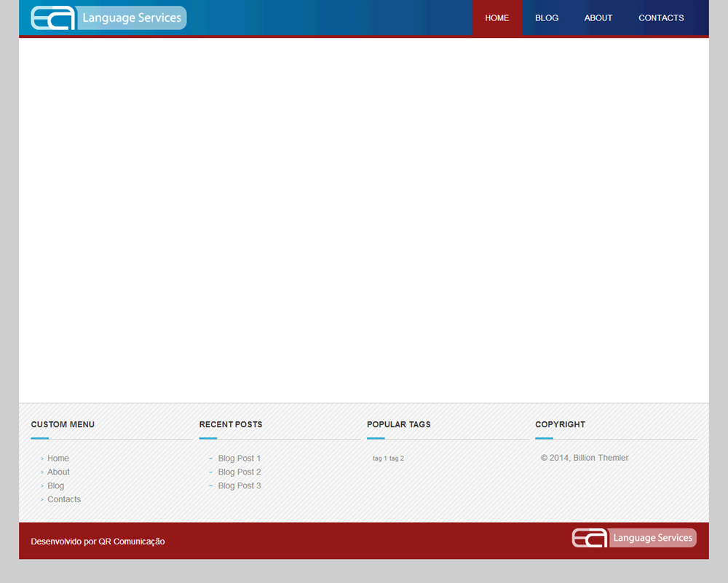Click the Desenvolvido por QR Comunicação text
Viewport: 728px width, 583px height.
(98, 542)
